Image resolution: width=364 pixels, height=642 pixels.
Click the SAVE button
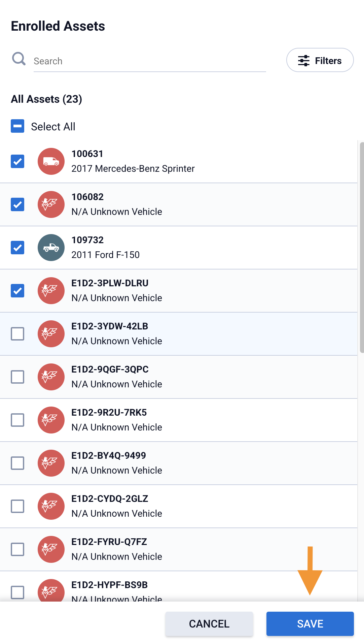[310, 624]
